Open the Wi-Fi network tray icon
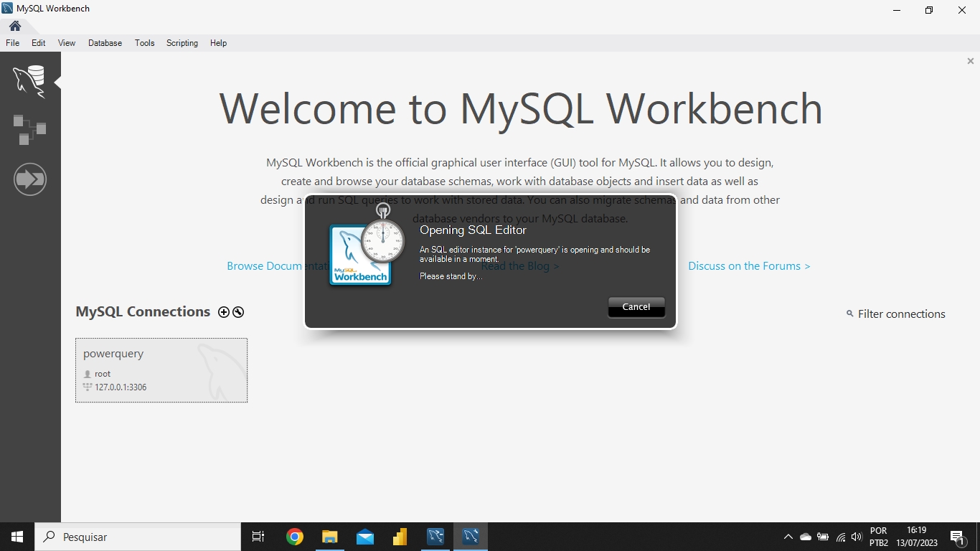 [x=840, y=537]
